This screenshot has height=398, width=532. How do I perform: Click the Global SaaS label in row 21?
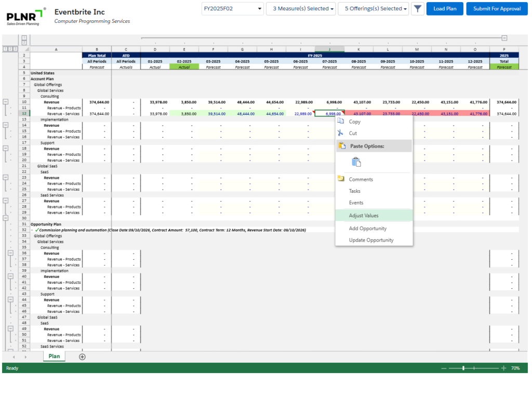pos(47,166)
